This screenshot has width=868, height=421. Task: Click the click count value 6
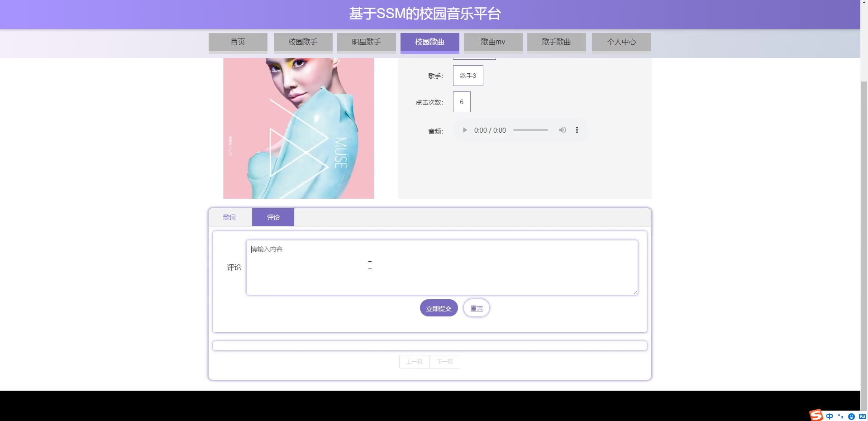pyautogui.click(x=462, y=102)
